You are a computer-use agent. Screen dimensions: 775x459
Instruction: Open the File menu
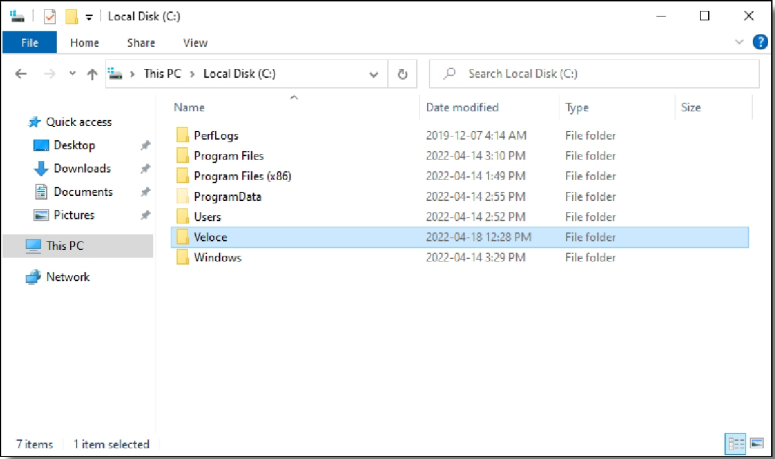point(30,43)
